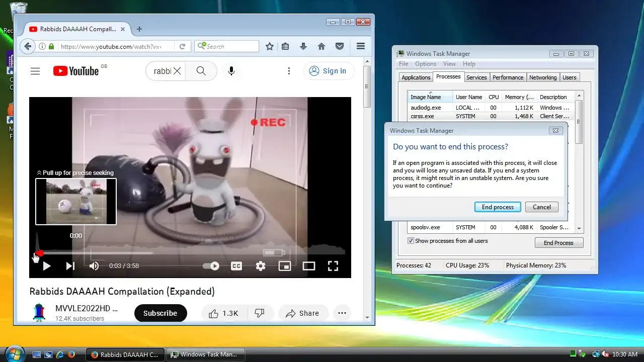Sort processes by Image Name column
This screenshot has width=644, height=362.
tap(430, 97)
